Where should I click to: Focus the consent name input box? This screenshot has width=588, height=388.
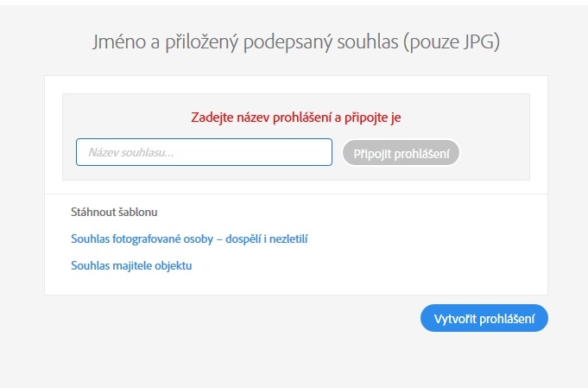click(204, 152)
